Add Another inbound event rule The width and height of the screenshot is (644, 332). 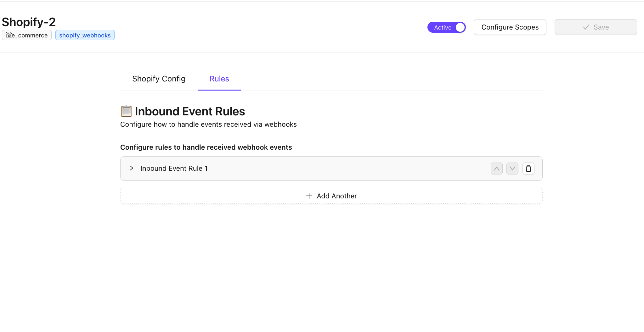pos(331,196)
